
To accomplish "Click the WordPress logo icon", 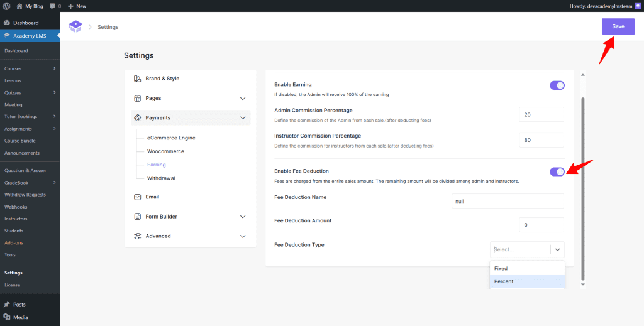I will pyautogui.click(x=6, y=6).
